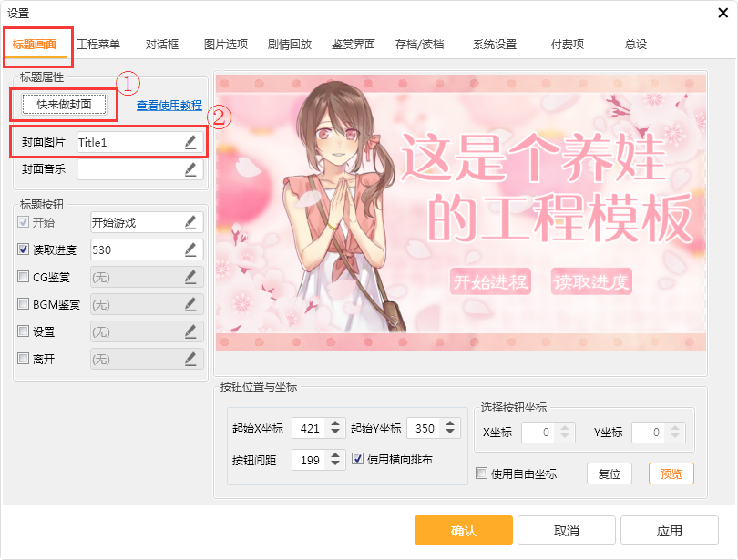Switch to 标题画面 tab
Screen dimensions: 738x560
(35, 45)
